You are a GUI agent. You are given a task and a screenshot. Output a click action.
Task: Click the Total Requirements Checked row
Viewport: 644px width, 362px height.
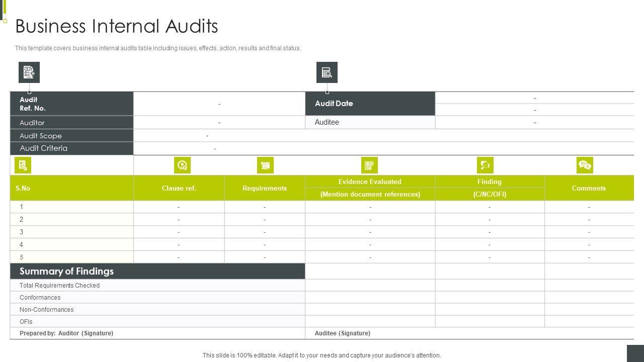[x=59, y=286]
